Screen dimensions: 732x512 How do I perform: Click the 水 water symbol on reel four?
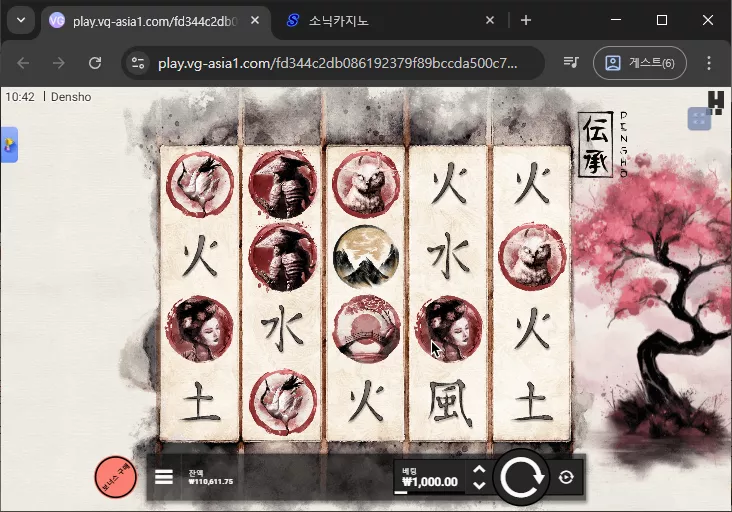point(449,256)
